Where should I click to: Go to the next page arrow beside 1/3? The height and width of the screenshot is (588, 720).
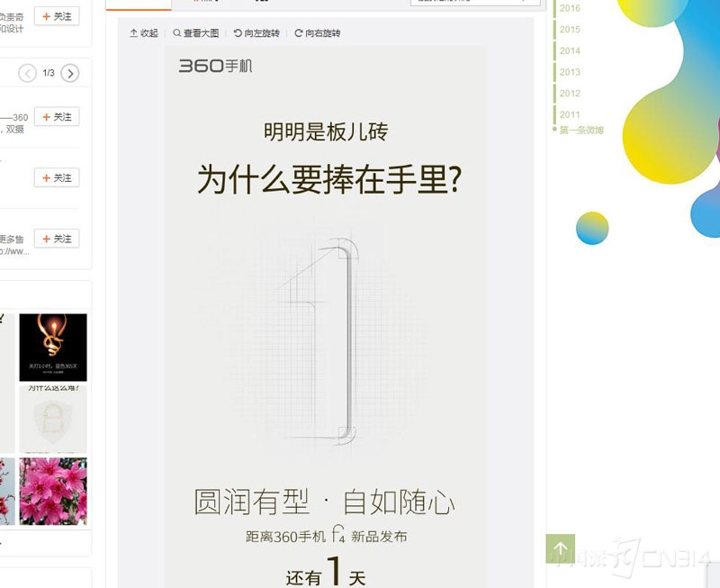coord(70,73)
